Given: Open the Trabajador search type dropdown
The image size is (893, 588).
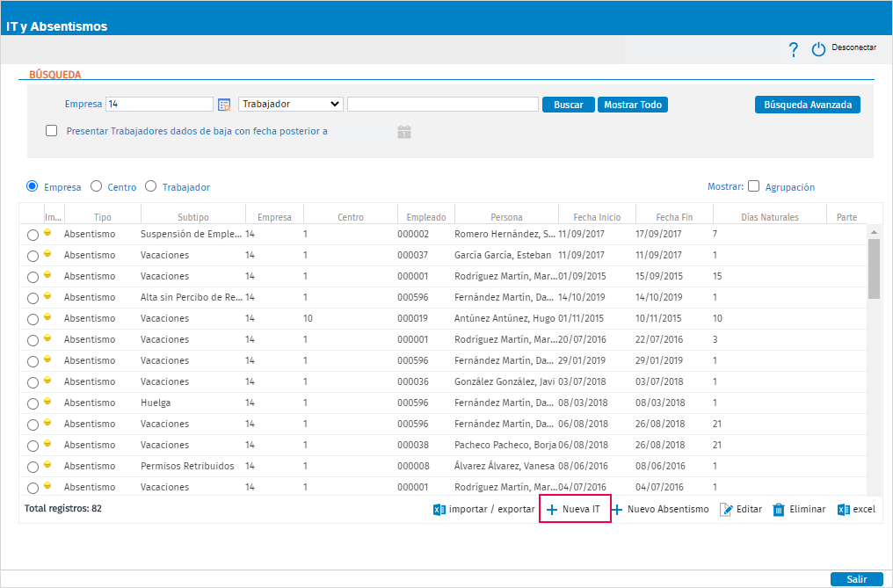Looking at the screenshot, I should (290, 105).
